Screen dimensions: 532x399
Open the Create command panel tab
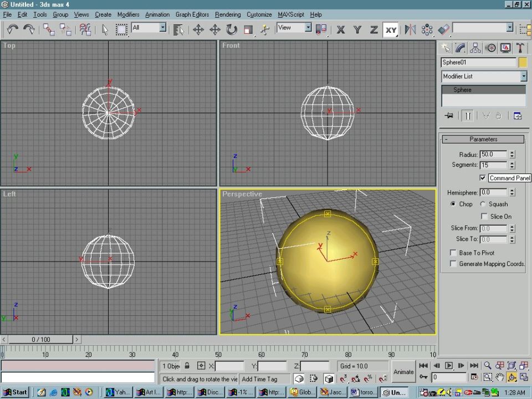(x=446, y=48)
